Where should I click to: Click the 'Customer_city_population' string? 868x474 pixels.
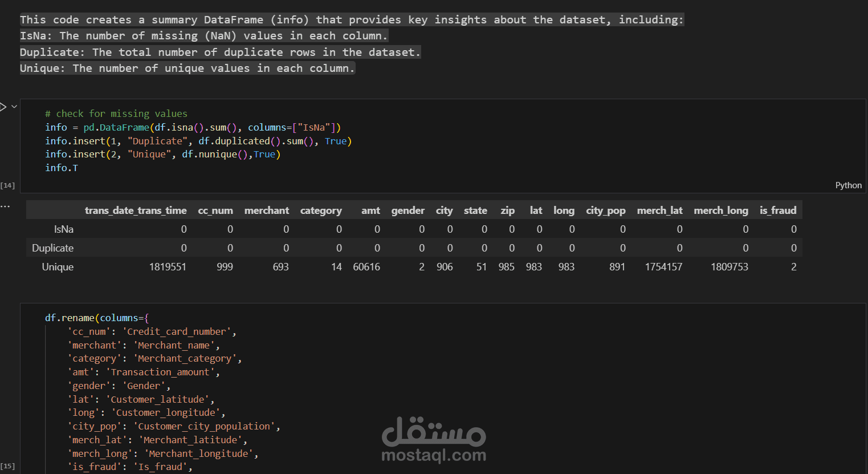204,426
